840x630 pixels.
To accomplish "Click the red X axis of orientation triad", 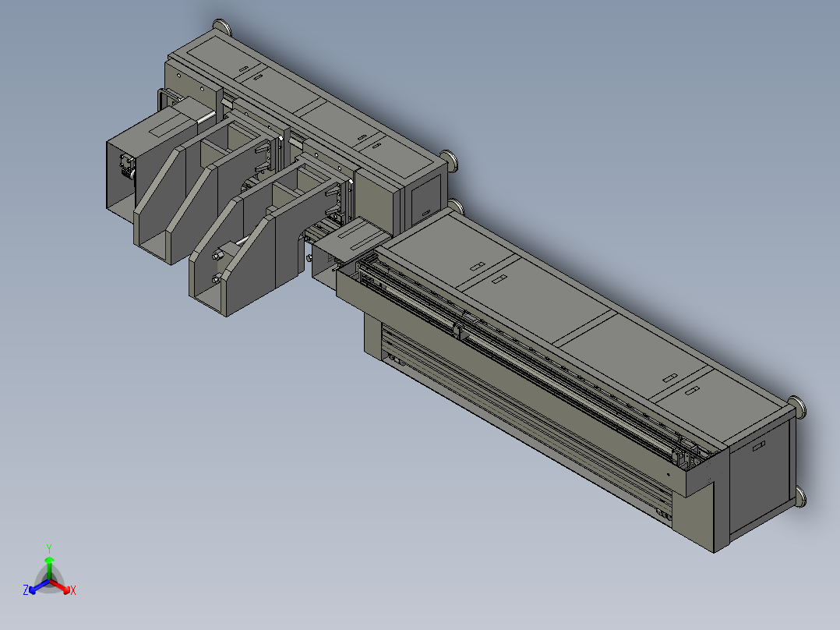I will tap(62, 586).
